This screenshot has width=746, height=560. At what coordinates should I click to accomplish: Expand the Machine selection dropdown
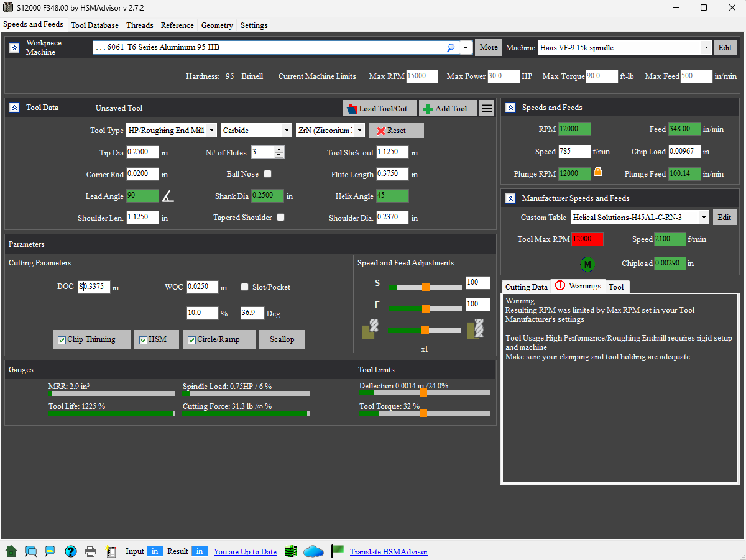(x=706, y=48)
